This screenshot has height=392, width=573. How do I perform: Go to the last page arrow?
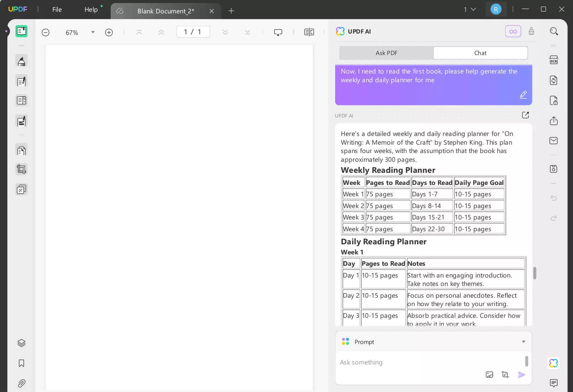pos(248,32)
